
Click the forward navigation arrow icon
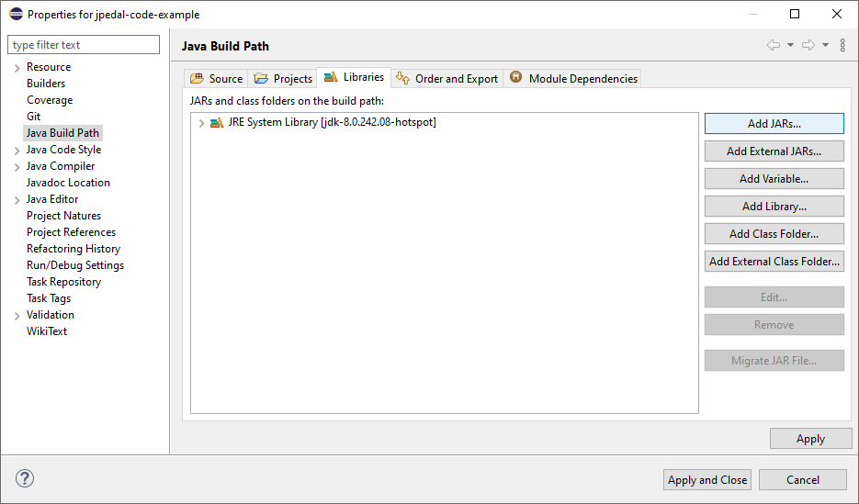pyautogui.click(x=808, y=45)
